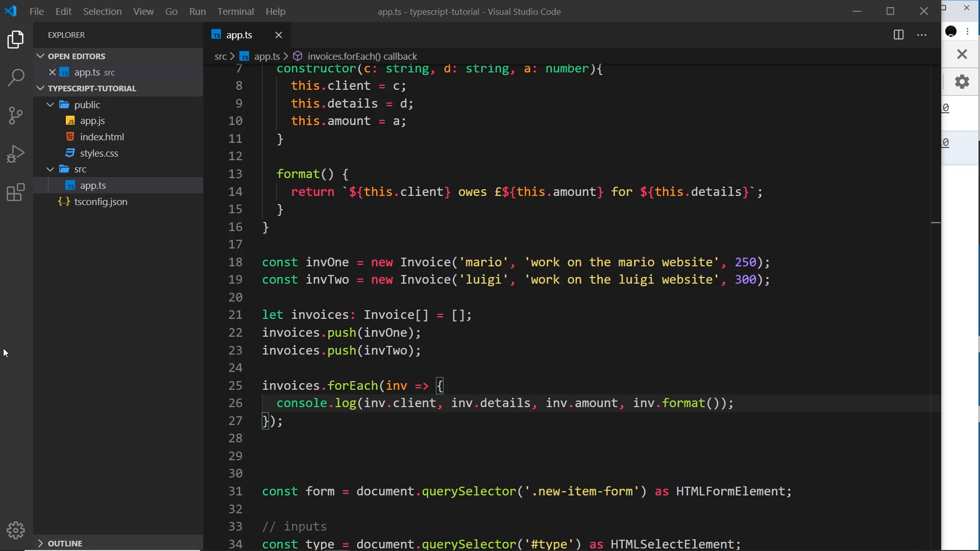Open the File menu
The width and height of the screenshot is (980, 551).
tap(37, 11)
